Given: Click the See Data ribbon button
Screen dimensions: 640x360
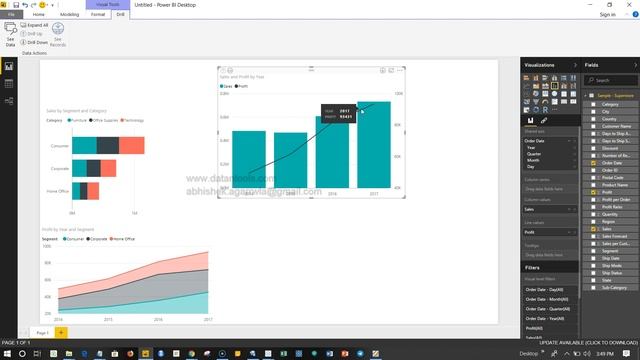Looking at the screenshot, I should pos(10,34).
